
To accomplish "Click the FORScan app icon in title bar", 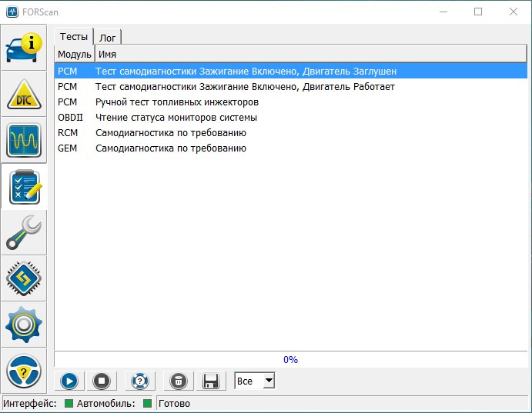I will point(12,12).
